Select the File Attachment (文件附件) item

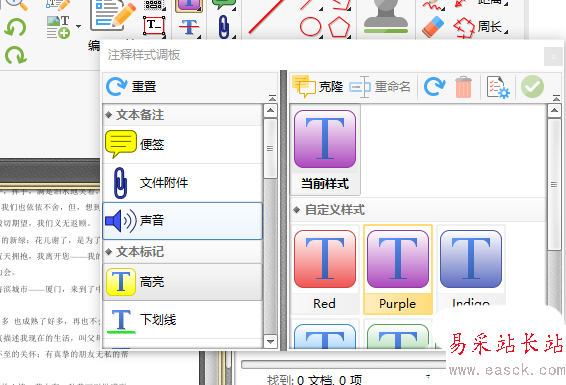coord(183,183)
